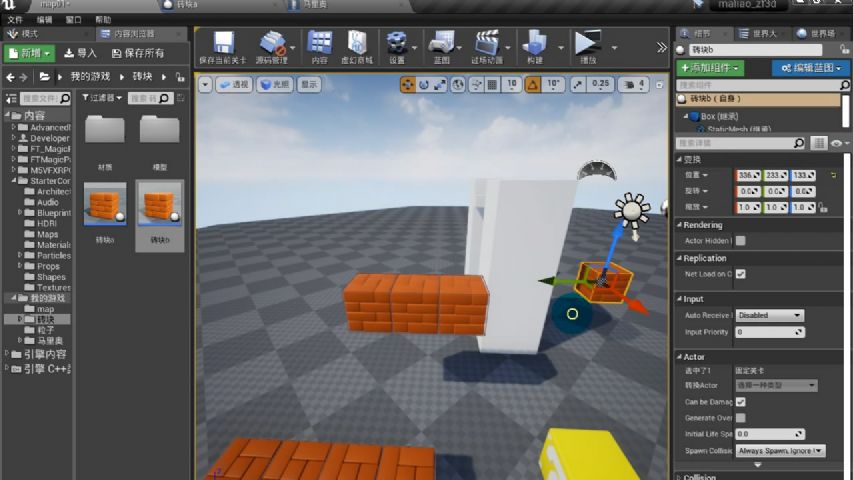Viewport: 853px width, 480px height.
Task: Click the 保存所有 save all button
Action: pos(138,53)
